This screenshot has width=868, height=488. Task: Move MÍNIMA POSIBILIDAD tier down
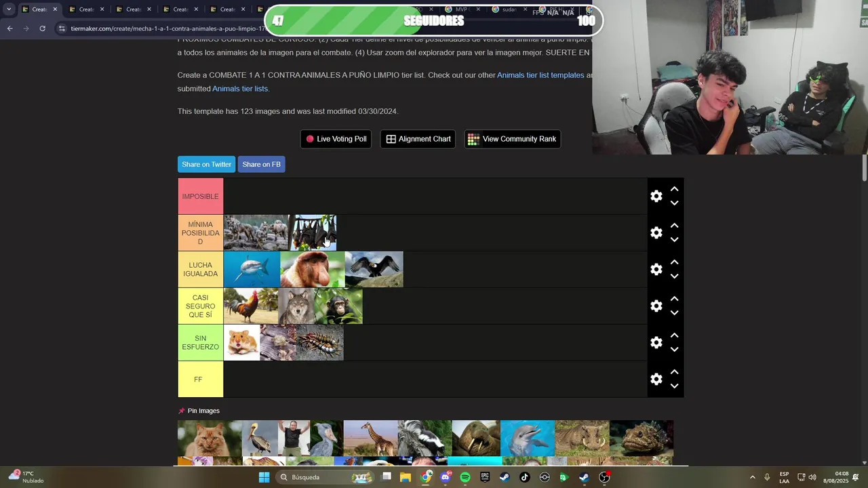(x=674, y=239)
